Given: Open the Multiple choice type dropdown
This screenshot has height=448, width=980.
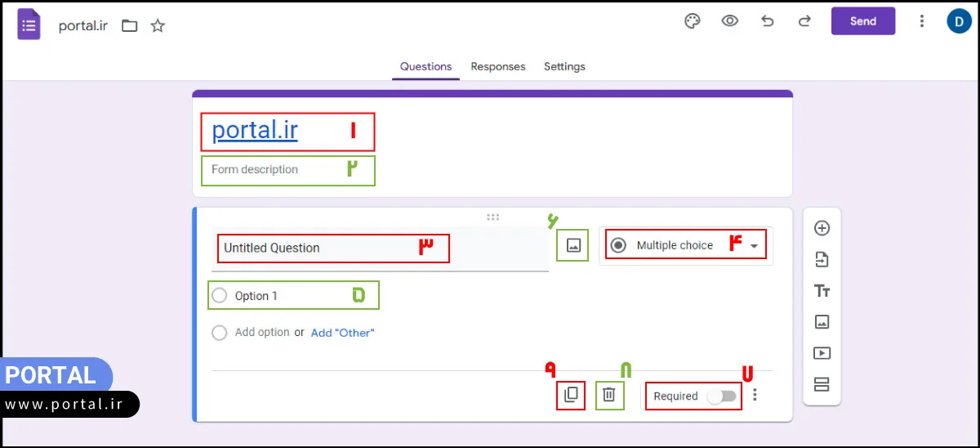Looking at the screenshot, I should click(686, 245).
